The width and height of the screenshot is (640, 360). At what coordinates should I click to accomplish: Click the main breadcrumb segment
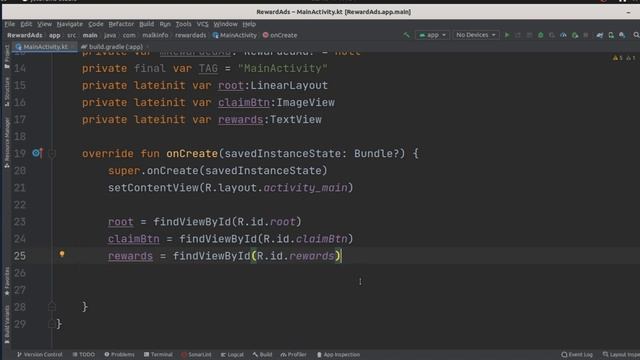pyautogui.click(x=90, y=36)
